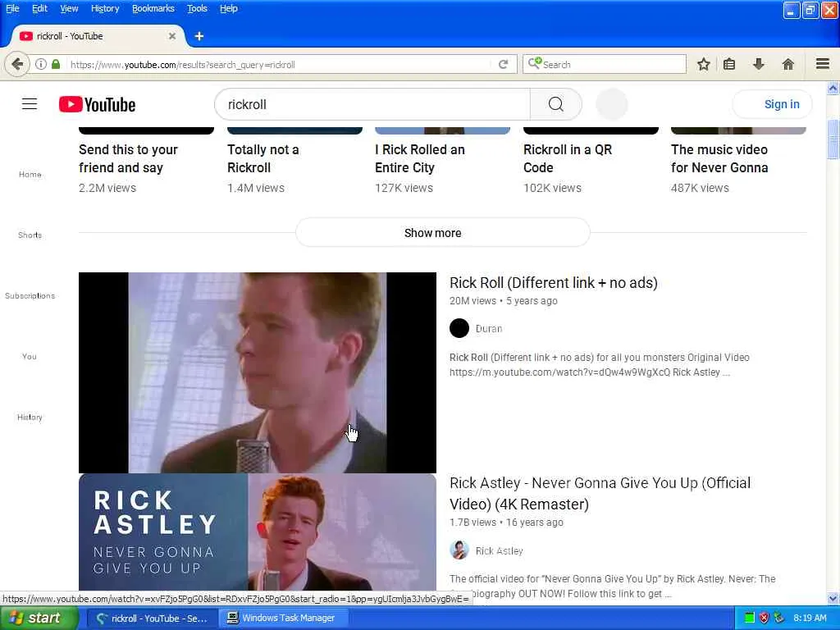Click the Rick Astley 4K Remaster thumbnail
Image resolution: width=840 pixels, height=630 pixels.
258,532
